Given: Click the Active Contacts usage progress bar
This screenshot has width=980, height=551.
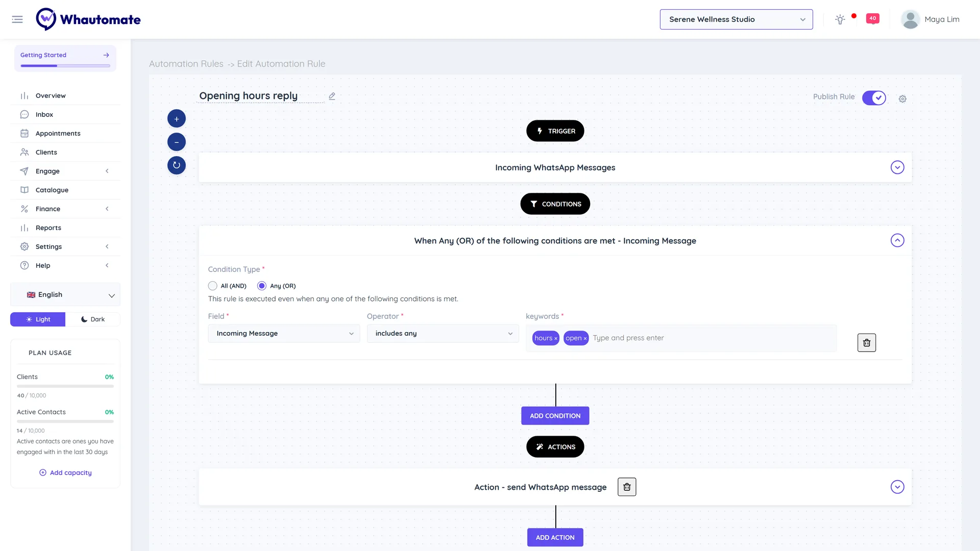Looking at the screenshot, I should coord(65,421).
